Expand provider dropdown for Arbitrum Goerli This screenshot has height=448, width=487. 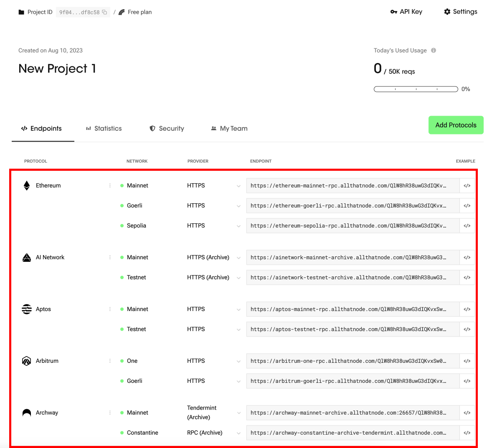pos(238,381)
